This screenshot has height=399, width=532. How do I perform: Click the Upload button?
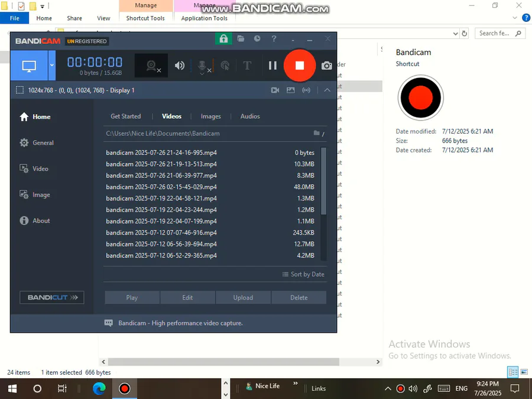click(244, 297)
